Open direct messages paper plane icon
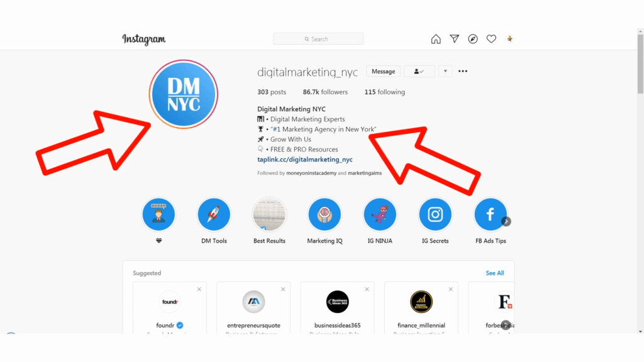 point(454,39)
